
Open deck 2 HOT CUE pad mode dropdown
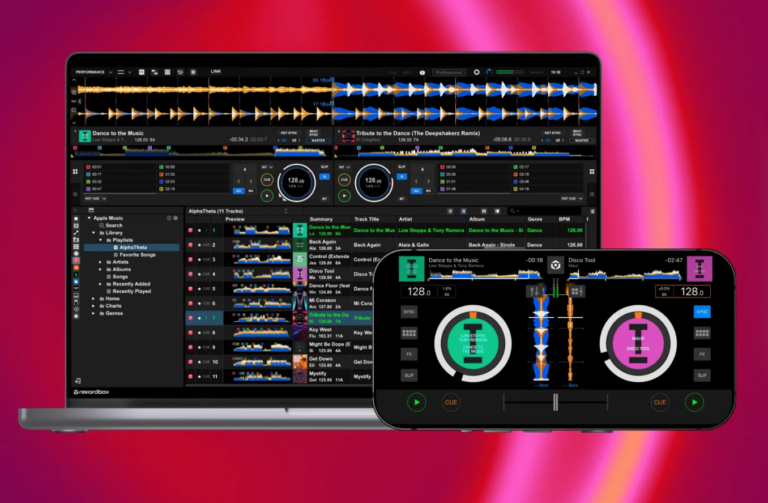[572, 198]
